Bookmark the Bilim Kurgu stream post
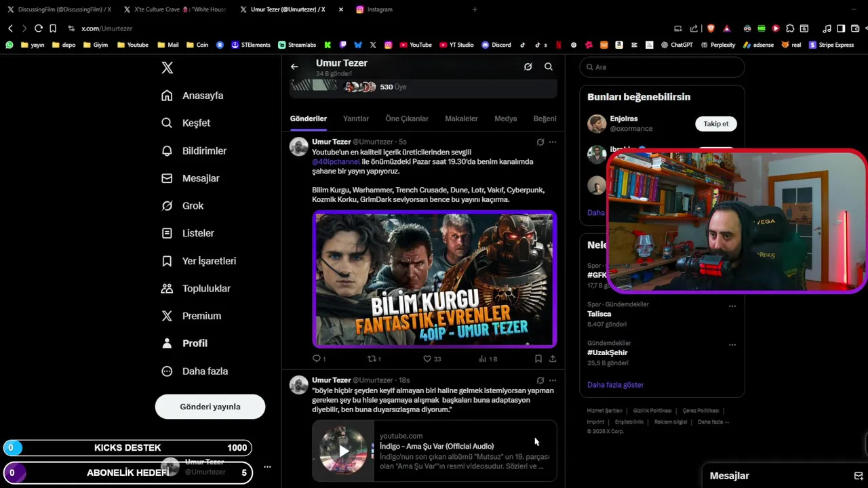The width and height of the screenshot is (868, 488). (538, 359)
